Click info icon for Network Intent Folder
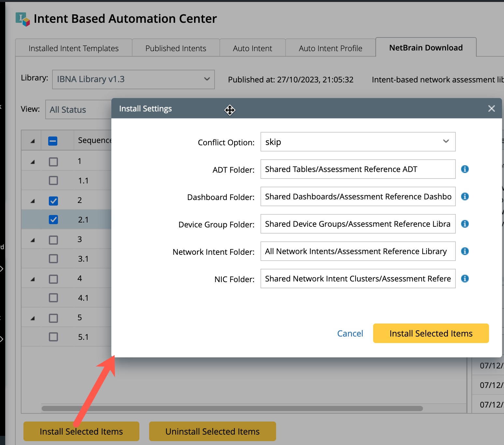The width and height of the screenshot is (504, 445). click(x=465, y=251)
